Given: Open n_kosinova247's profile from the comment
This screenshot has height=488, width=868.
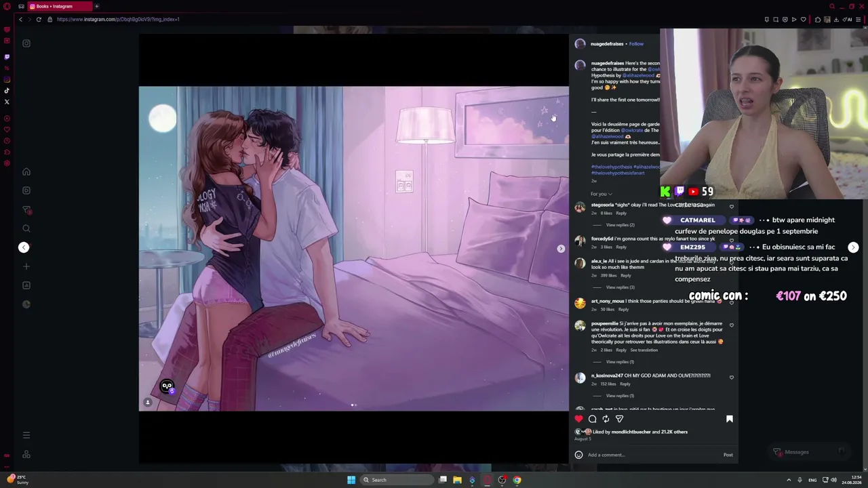Looking at the screenshot, I should (x=606, y=375).
